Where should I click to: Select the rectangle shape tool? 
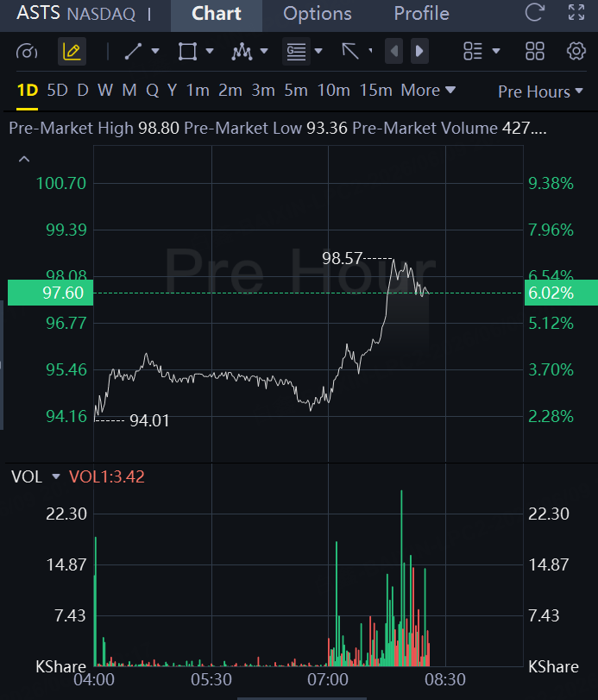click(x=187, y=51)
